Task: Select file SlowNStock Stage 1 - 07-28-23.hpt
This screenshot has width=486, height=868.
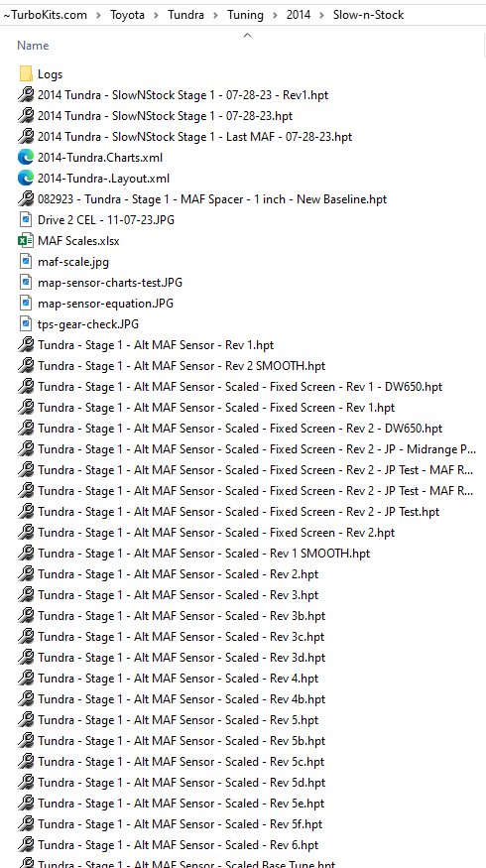Action: click(x=165, y=116)
